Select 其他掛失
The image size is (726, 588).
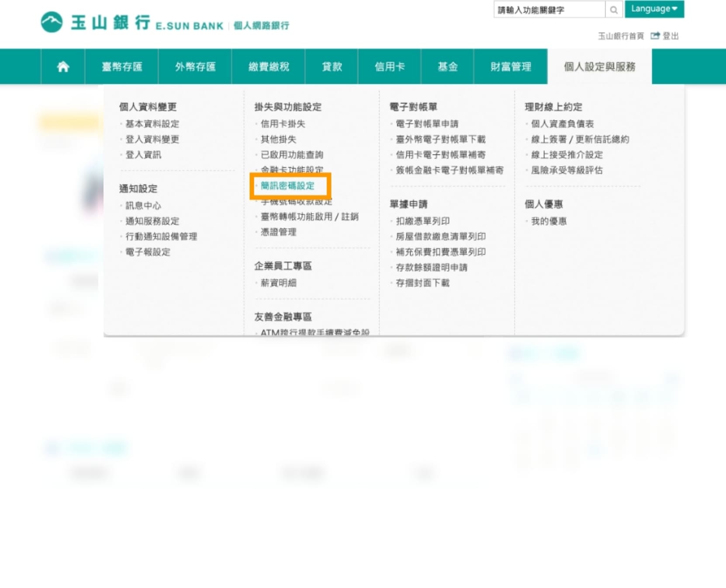pyautogui.click(x=278, y=139)
